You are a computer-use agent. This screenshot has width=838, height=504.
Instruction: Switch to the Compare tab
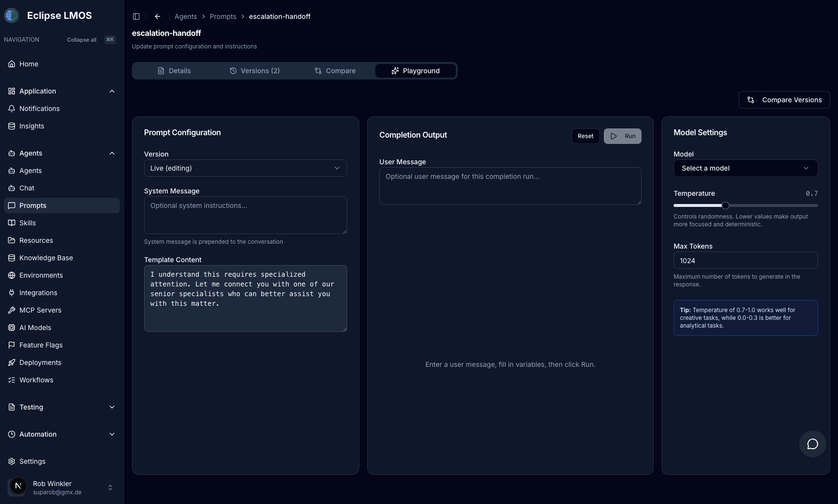tap(335, 71)
